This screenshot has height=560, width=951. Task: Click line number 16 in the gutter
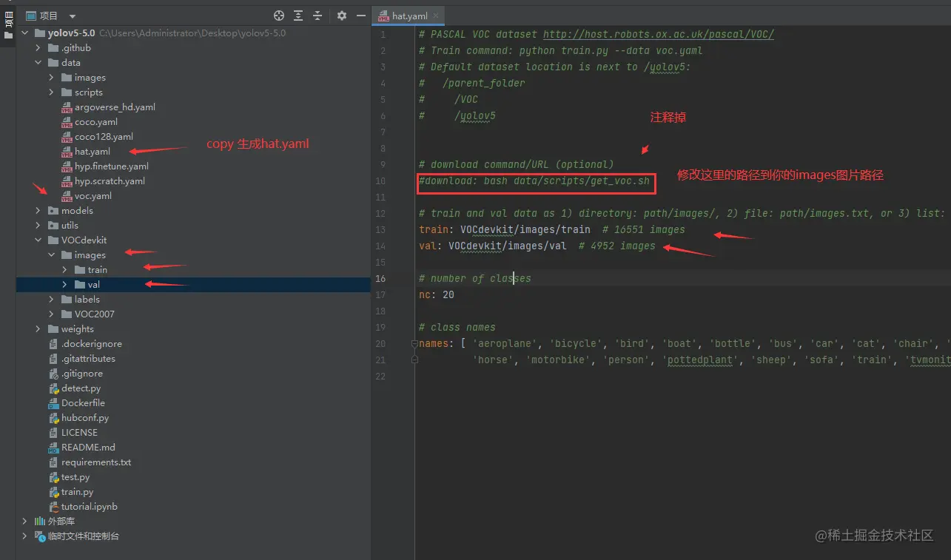(380, 279)
